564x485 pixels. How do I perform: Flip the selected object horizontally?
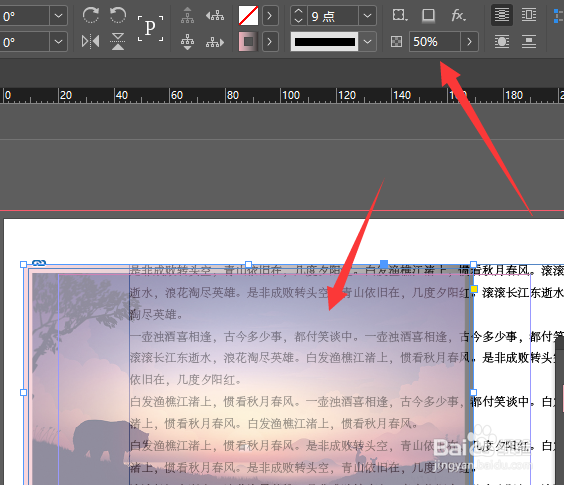coord(90,41)
